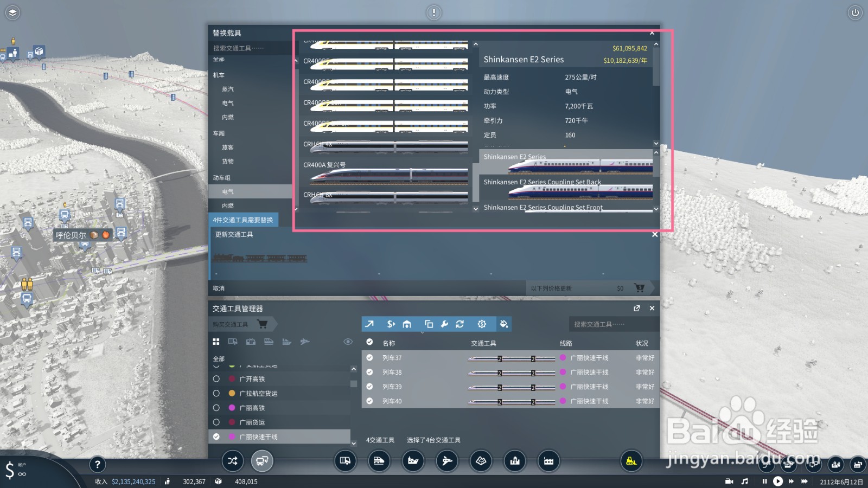Click down arrow of Shinkansen variants list

656,209
